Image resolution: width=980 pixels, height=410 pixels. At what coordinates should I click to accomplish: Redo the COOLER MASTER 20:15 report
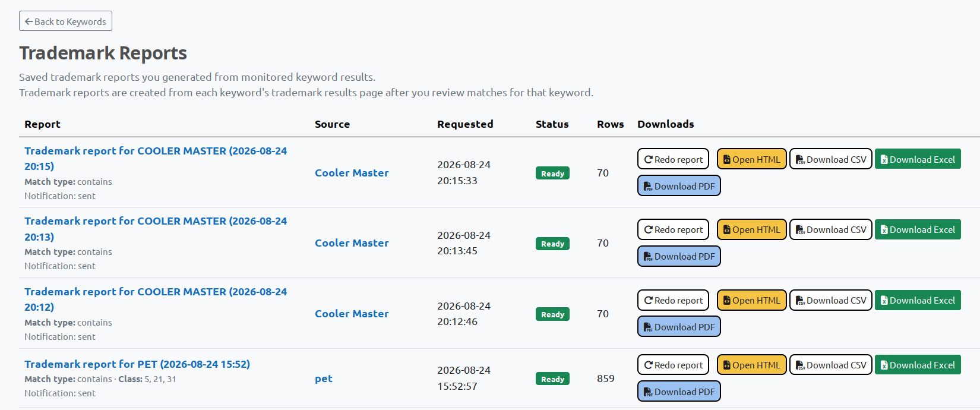point(673,159)
